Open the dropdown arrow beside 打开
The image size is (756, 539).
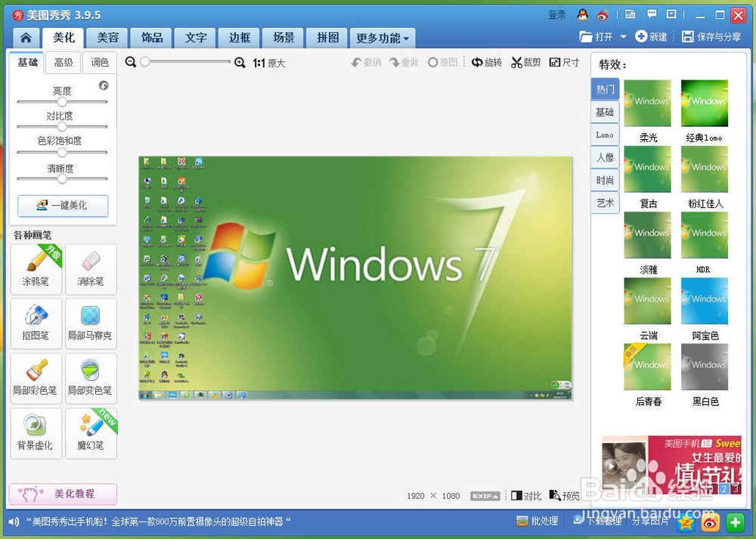click(623, 37)
